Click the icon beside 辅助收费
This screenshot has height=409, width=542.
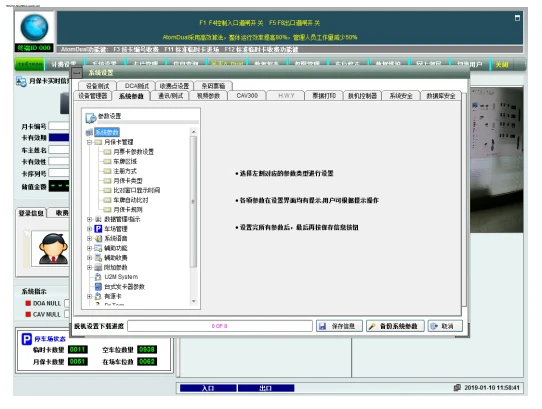(x=98, y=258)
